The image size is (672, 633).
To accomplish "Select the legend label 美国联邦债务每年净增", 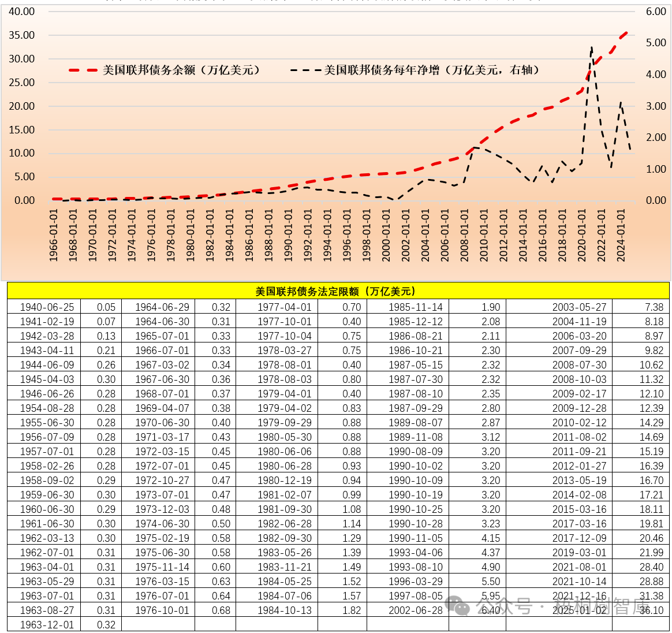I will click(432, 70).
